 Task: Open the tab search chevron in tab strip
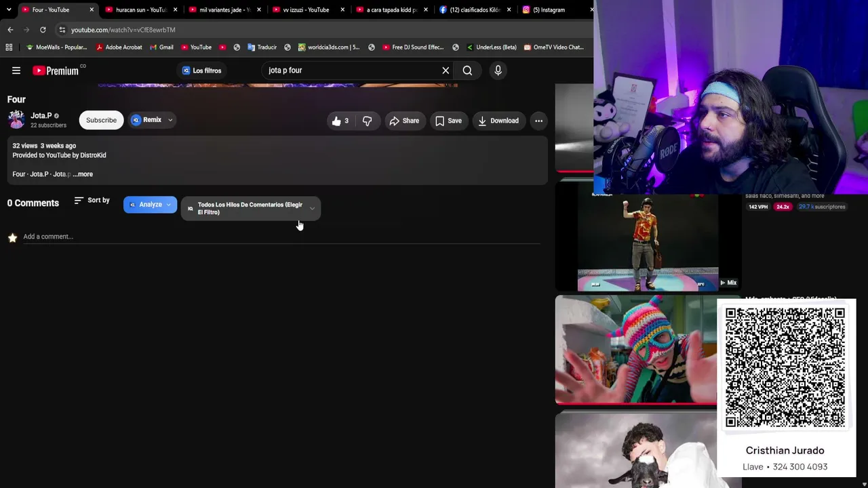point(9,9)
